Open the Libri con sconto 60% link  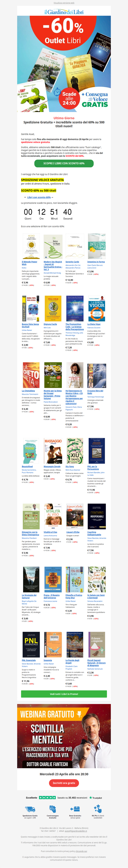pyautogui.click(x=39, y=197)
